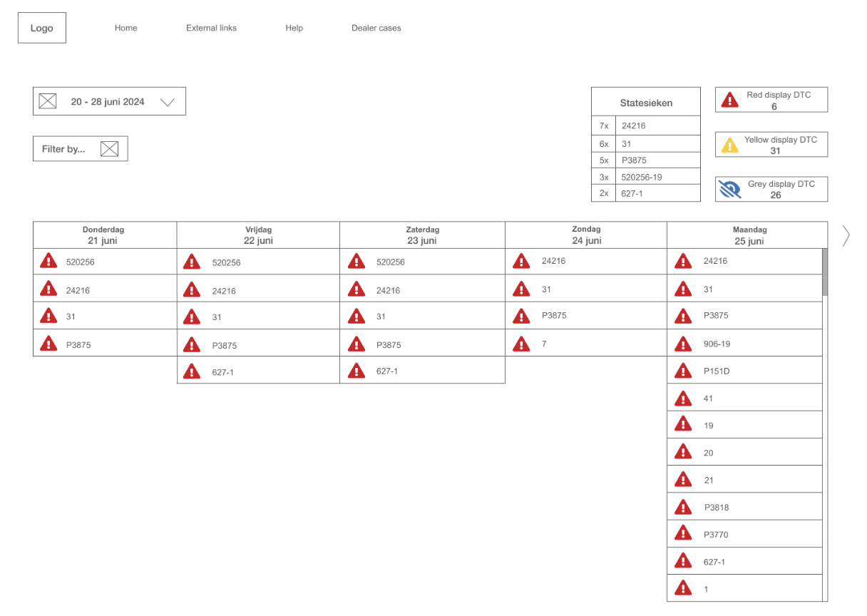Click the warning icon beside P3818 on Maandag

tap(683, 507)
